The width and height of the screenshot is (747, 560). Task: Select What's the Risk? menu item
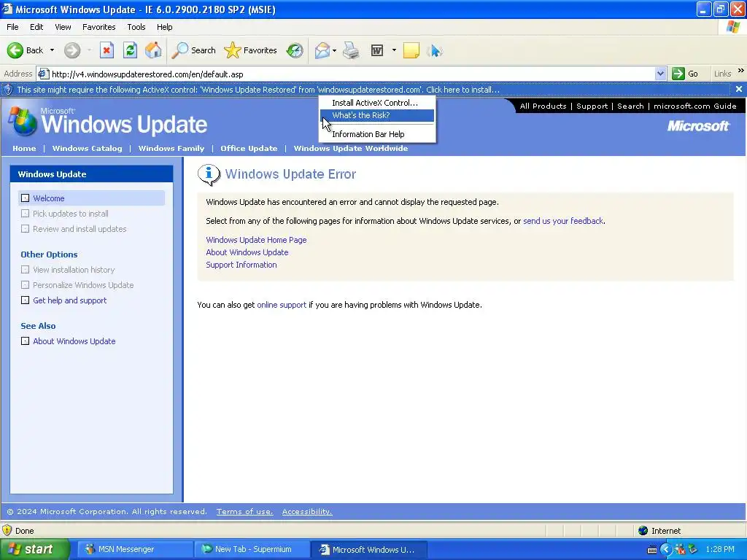coord(377,115)
